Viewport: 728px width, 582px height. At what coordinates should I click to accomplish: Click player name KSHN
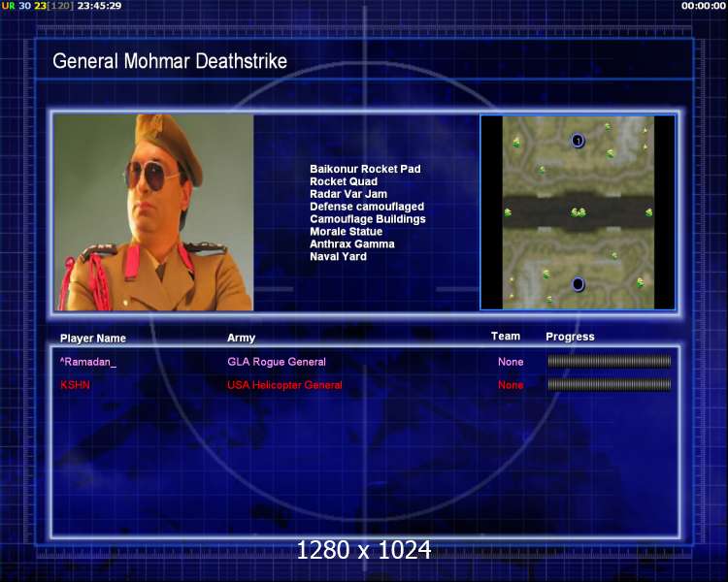tap(75, 385)
